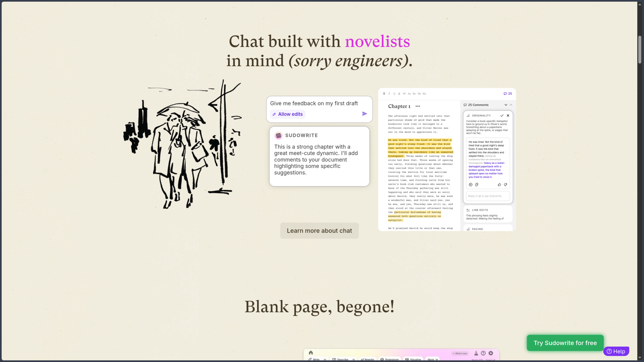Screen dimensions: 644x362
Task: Toggle the Allow edits option
Action: coord(288,114)
